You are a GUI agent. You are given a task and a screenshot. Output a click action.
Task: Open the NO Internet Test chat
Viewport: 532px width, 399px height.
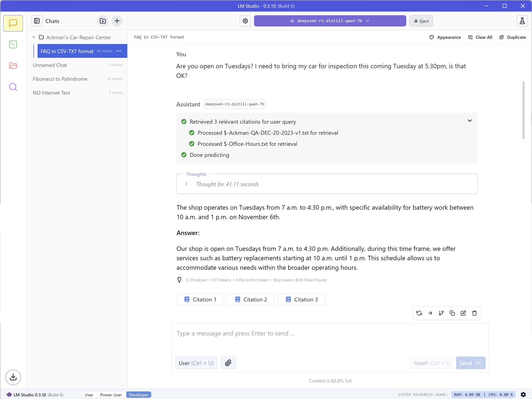coord(77,93)
